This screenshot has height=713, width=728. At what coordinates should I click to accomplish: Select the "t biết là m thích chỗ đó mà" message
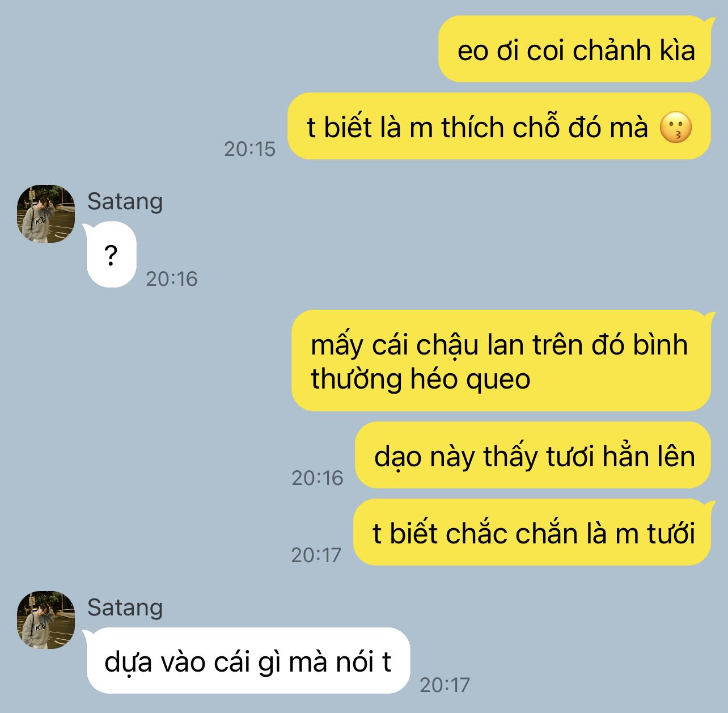click(x=499, y=126)
